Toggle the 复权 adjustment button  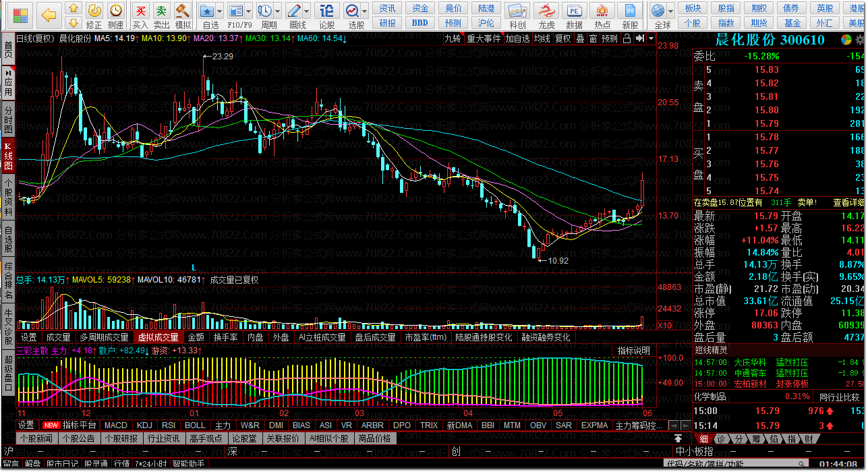562,38
